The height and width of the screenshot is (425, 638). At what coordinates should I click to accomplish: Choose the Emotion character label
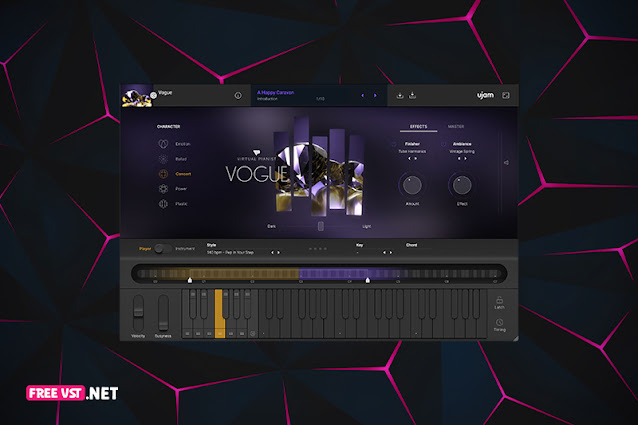[183, 144]
